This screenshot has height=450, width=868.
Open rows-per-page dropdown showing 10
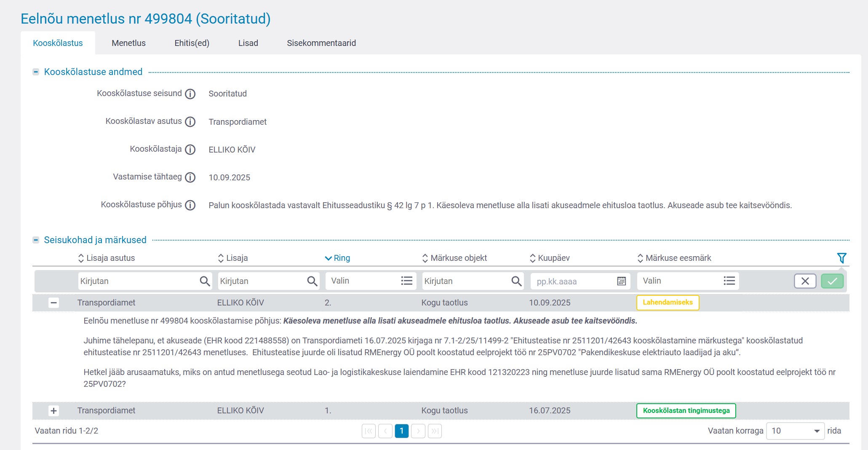[x=795, y=431]
